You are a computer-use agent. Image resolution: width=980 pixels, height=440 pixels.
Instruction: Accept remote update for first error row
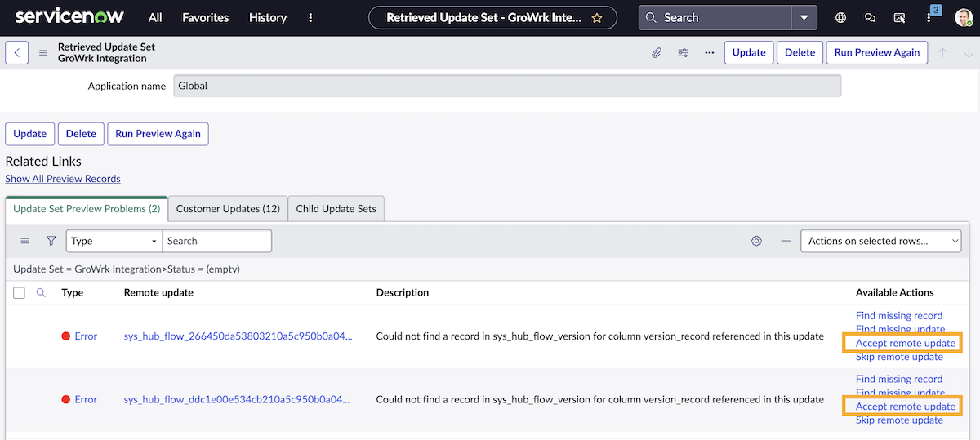905,343
